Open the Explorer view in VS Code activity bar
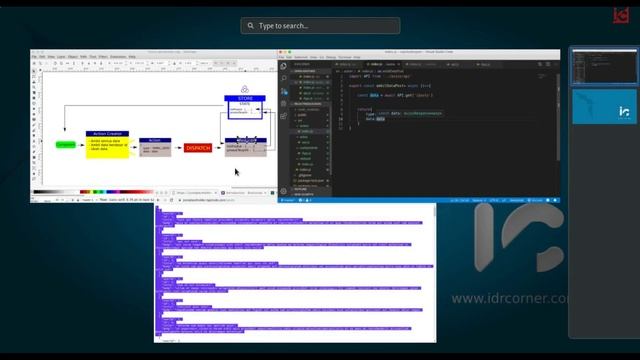Viewport: 640px width, 360px height. coord(284,66)
